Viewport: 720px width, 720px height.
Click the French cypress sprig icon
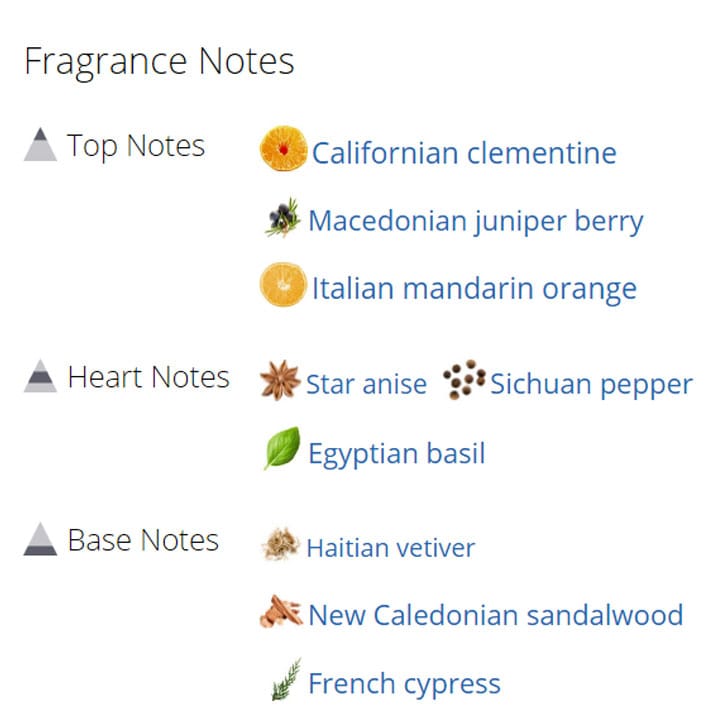(286, 682)
